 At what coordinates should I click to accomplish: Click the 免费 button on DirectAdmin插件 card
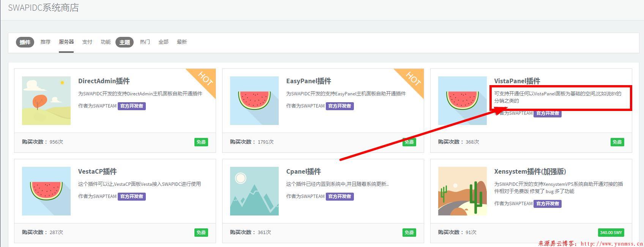(x=201, y=142)
